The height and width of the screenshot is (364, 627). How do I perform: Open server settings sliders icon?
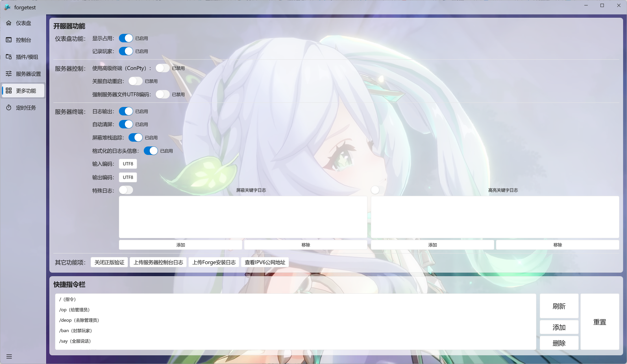pyautogui.click(x=9, y=74)
